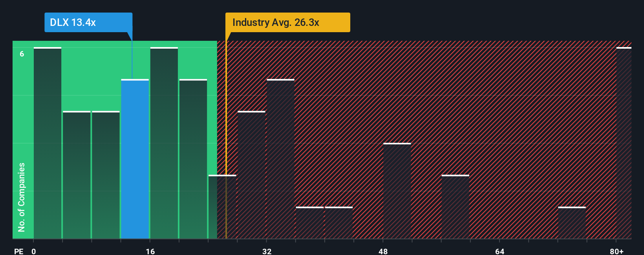Click the bar at PE 48
Image resolution: width=644 pixels, height=255 pixels.
click(x=397, y=191)
